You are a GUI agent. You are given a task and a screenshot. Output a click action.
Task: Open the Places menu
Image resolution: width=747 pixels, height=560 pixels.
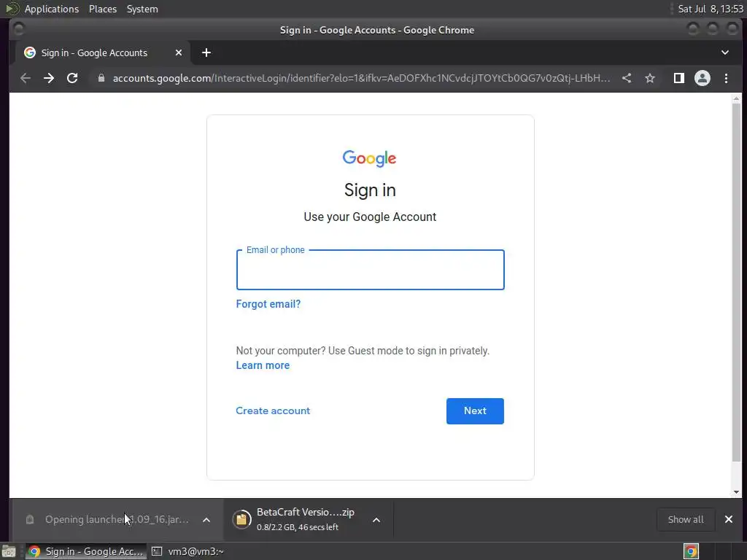pyautogui.click(x=102, y=9)
